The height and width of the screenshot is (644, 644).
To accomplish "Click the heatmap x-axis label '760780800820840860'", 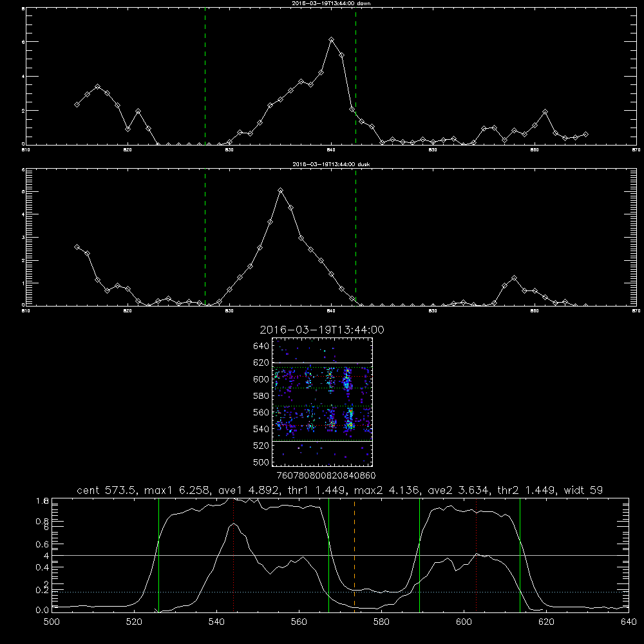I will [327, 476].
